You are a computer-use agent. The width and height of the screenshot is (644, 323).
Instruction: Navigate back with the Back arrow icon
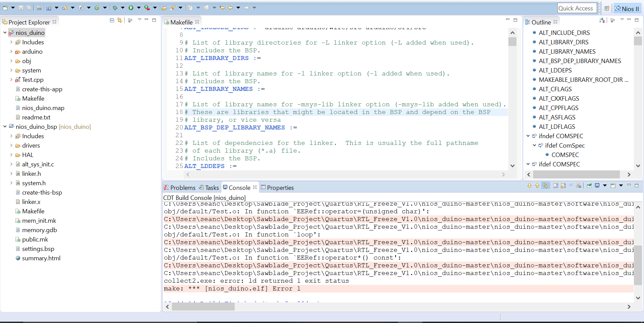click(230, 7)
